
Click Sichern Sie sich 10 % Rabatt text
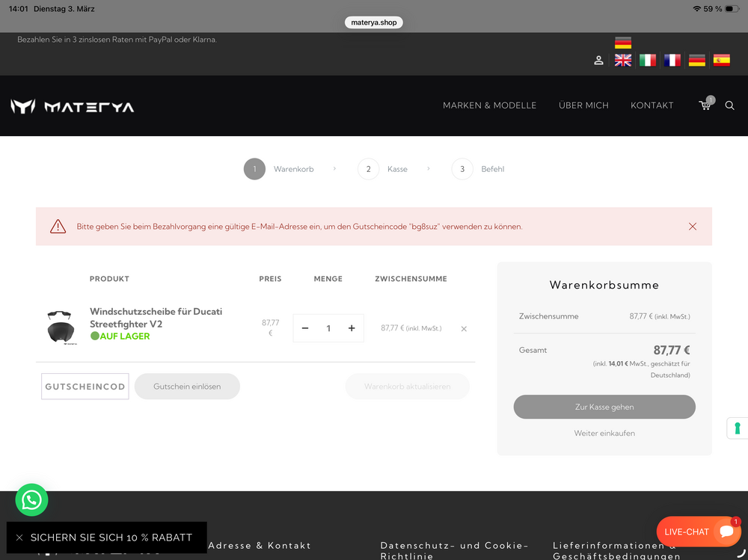click(x=111, y=538)
